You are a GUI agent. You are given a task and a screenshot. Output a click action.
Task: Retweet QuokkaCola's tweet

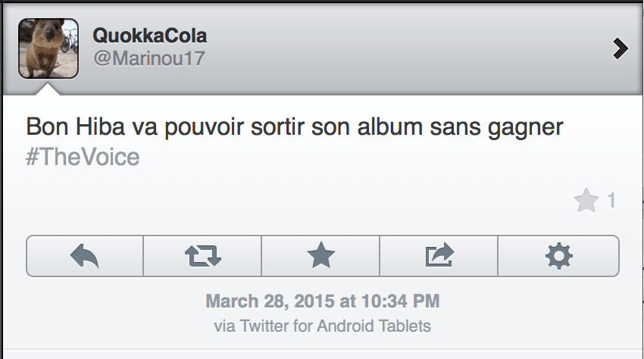[x=202, y=257]
